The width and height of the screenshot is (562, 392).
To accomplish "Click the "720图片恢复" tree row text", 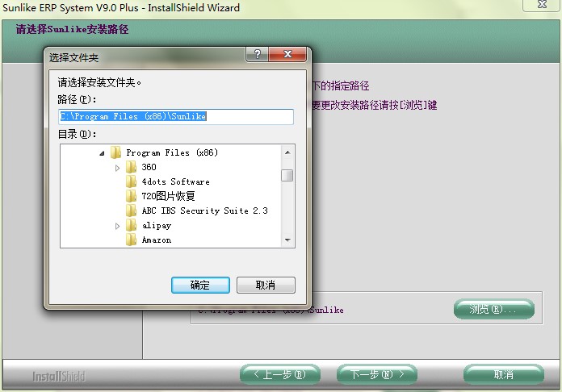I will click(x=169, y=196).
